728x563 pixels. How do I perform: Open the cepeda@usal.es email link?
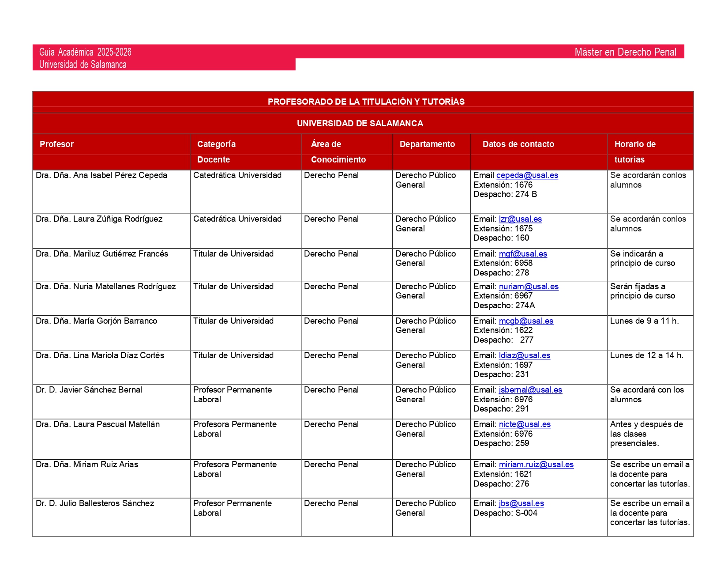[527, 175]
